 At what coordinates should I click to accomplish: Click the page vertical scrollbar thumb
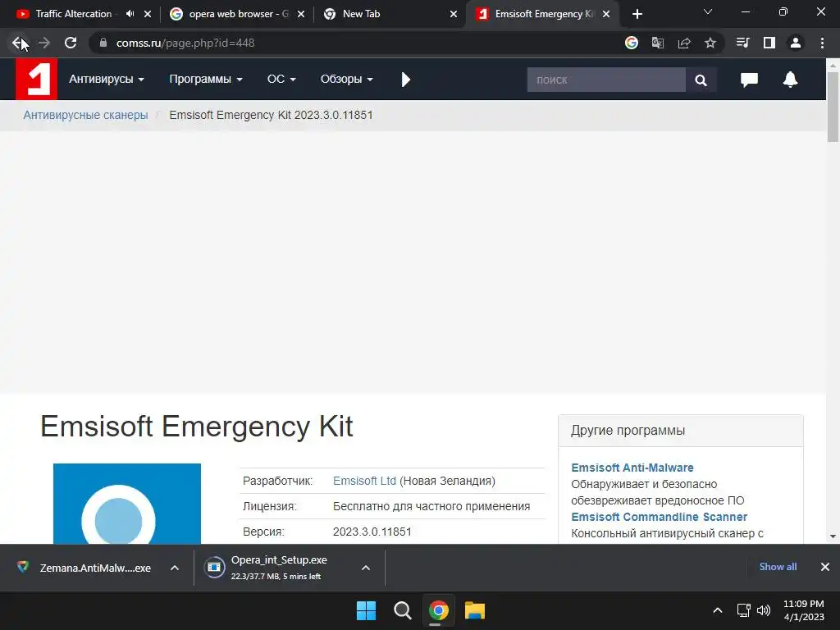point(833,107)
